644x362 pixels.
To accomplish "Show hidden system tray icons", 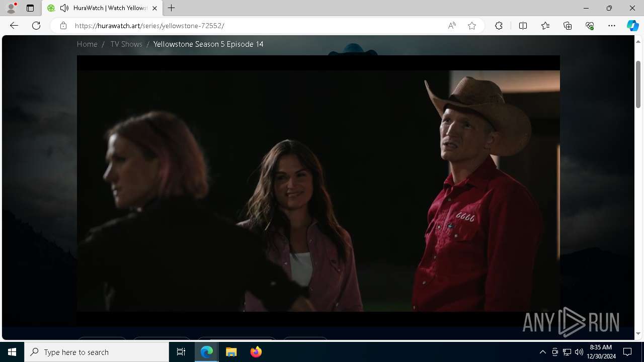I will click(x=542, y=352).
